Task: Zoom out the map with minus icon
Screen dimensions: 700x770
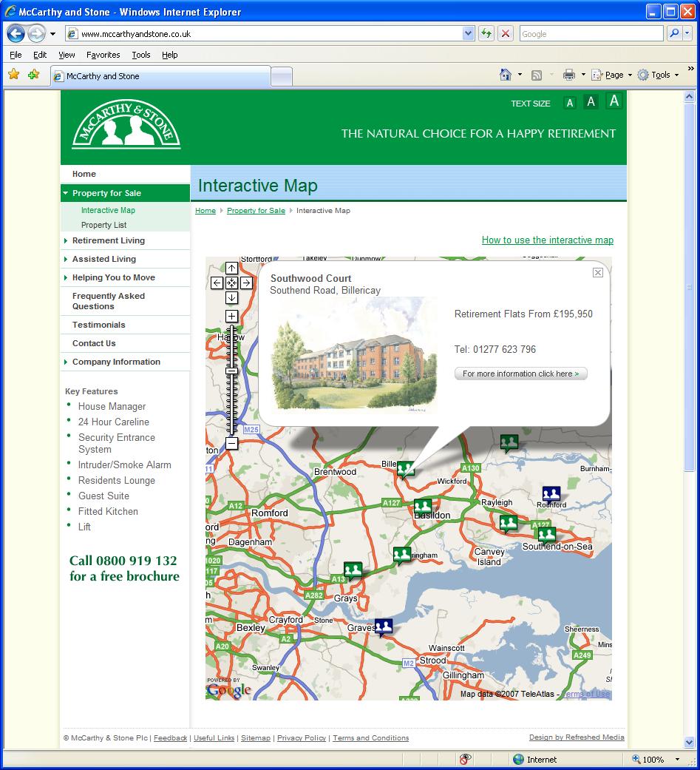Action: [x=231, y=444]
